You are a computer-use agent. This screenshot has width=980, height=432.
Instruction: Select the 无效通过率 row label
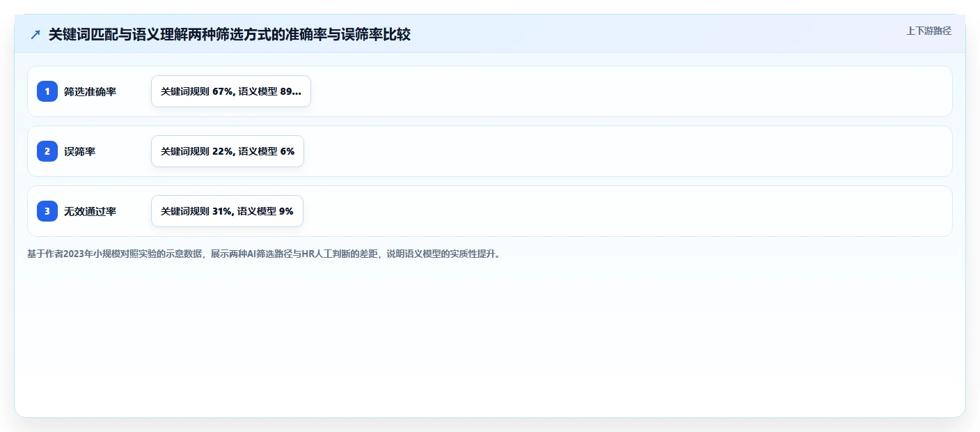[x=90, y=211]
